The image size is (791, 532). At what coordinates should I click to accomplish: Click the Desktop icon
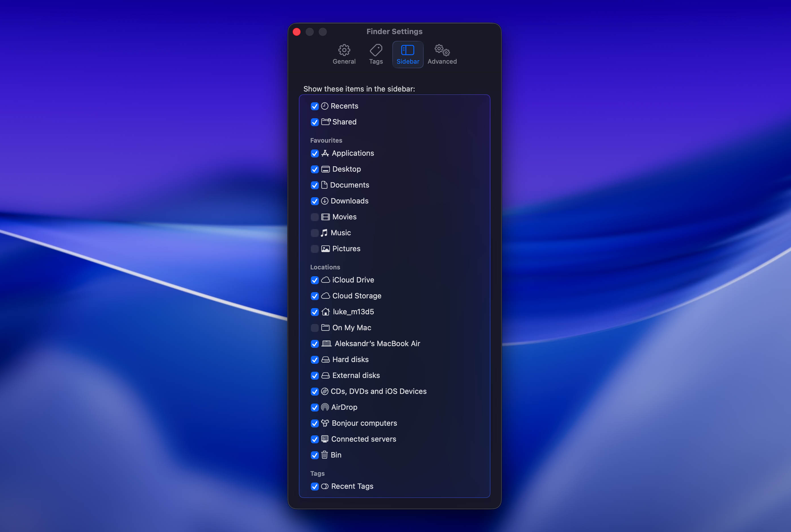tap(325, 169)
